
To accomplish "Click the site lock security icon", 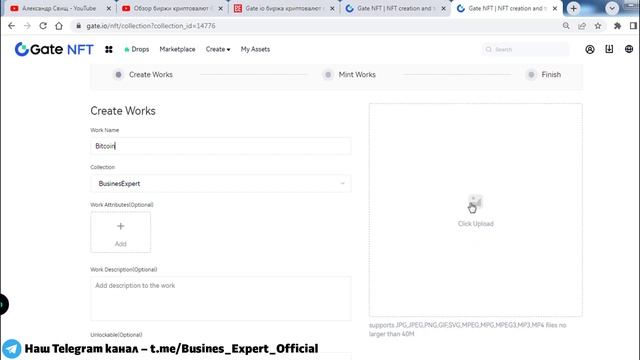I will (78, 26).
